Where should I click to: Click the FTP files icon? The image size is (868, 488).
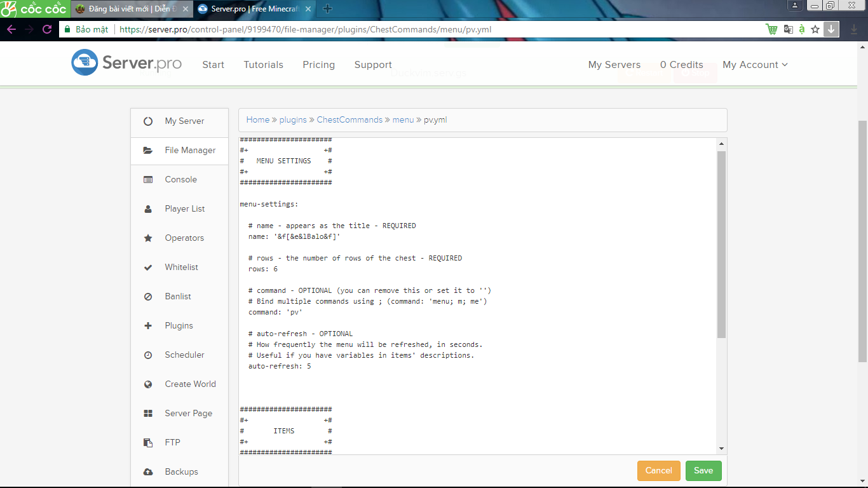pos(148,443)
